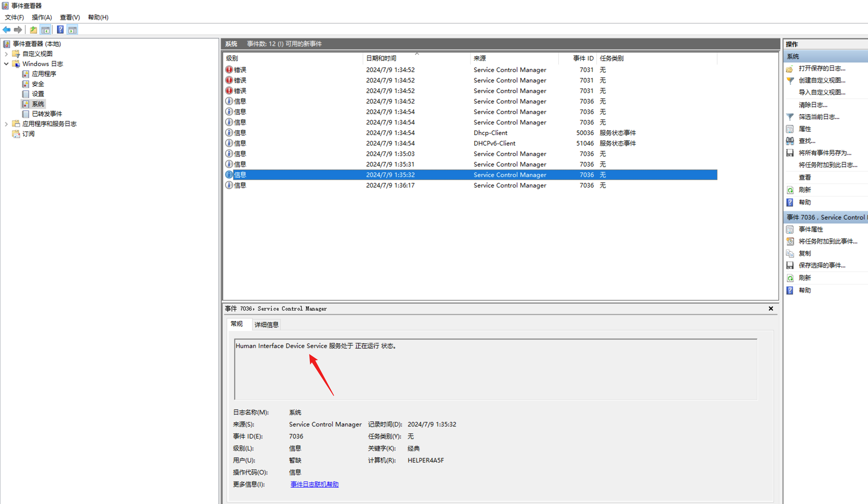
Task: Open the 操作(A) menu
Action: 42,17
